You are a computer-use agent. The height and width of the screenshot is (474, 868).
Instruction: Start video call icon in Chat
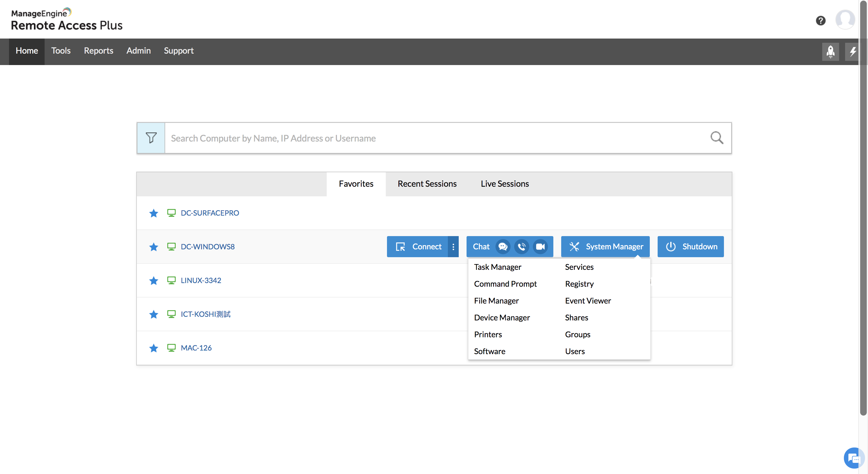pyautogui.click(x=540, y=246)
